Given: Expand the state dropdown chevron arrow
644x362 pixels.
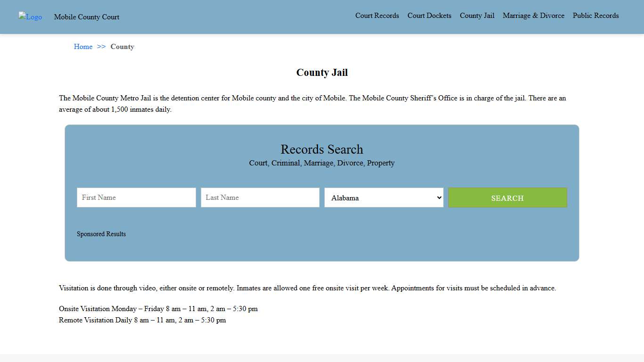Looking at the screenshot, I should click(438, 197).
